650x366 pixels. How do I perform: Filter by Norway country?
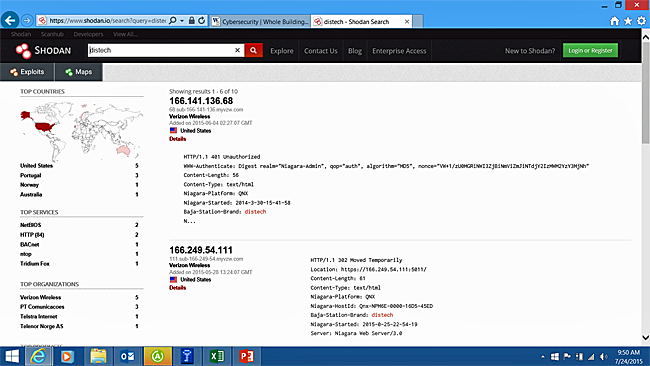[x=29, y=185]
